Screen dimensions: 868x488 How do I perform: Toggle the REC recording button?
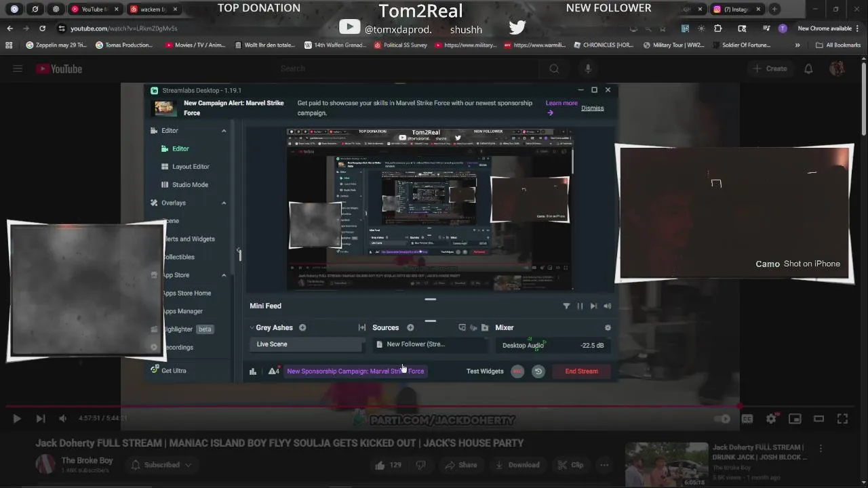point(517,371)
